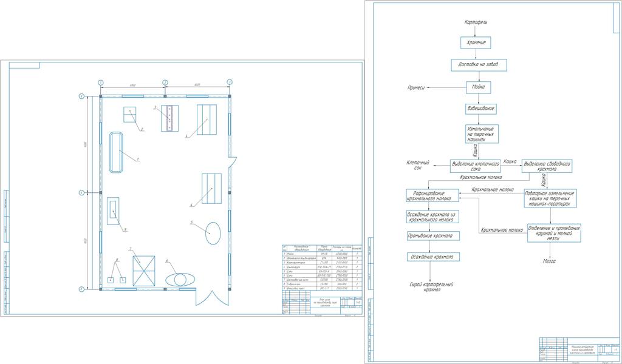
Task: Click the 'Мойка' flowchart step
Action: [479, 87]
